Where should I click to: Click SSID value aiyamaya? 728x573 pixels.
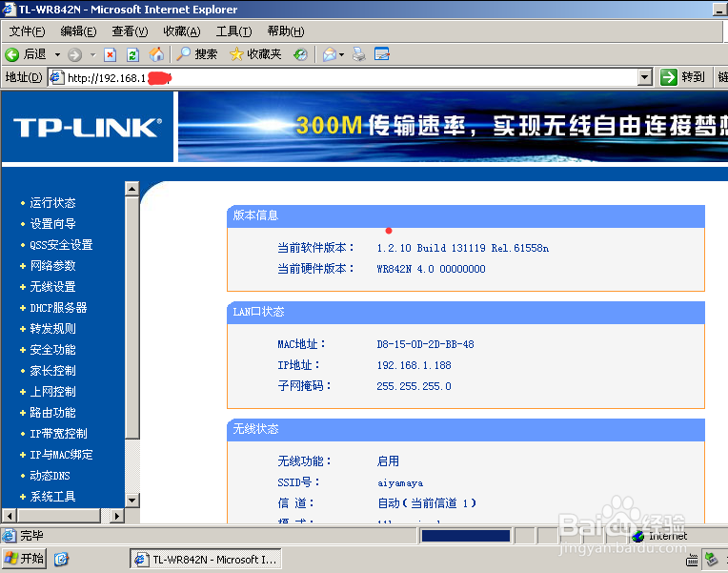pyautogui.click(x=400, y=483)
